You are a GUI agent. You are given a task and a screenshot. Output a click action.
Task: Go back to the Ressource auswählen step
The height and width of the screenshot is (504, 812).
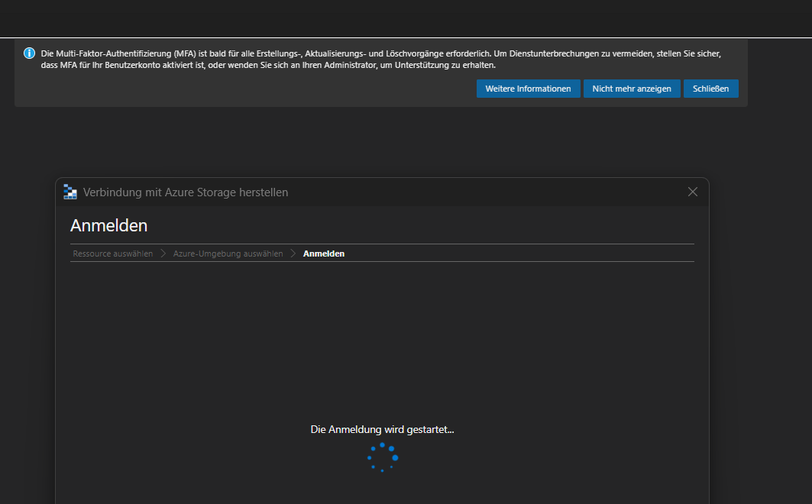[x=113, y=254]
